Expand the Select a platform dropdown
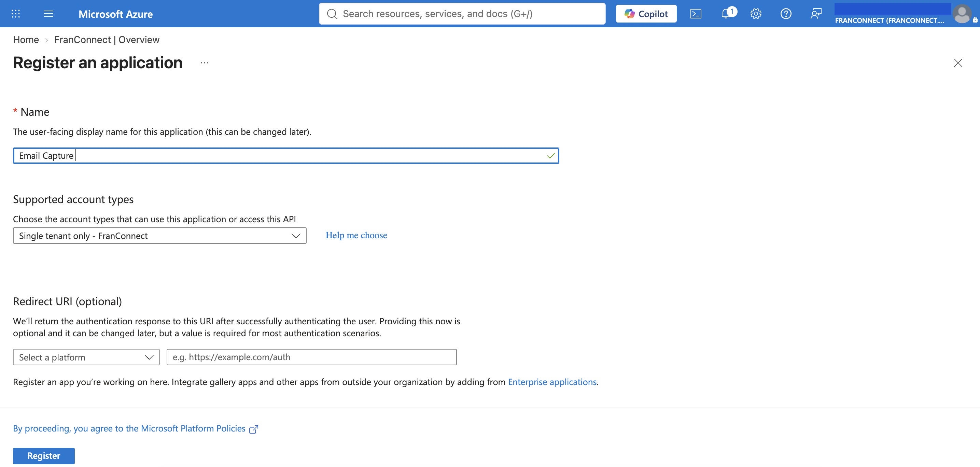The width and height of the screenshot is (980, 467). [86, 357]
